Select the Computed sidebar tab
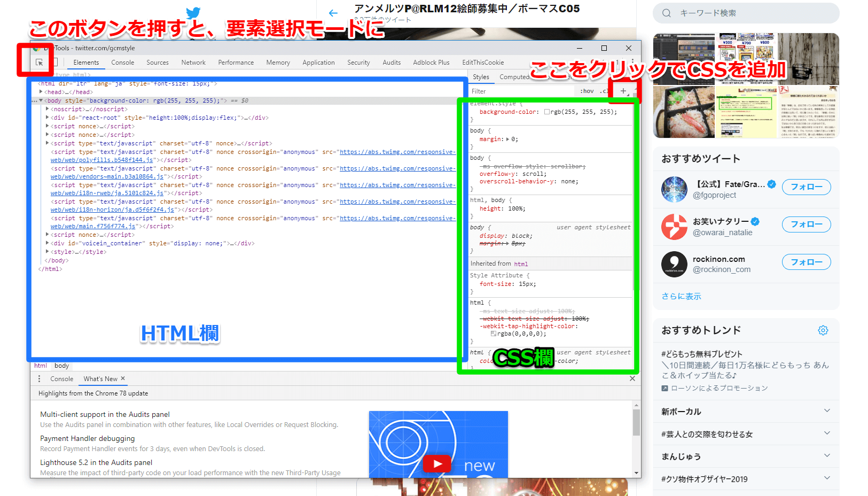Image resolution: width=868 pixels, height=496 pixels. point(514,77)
